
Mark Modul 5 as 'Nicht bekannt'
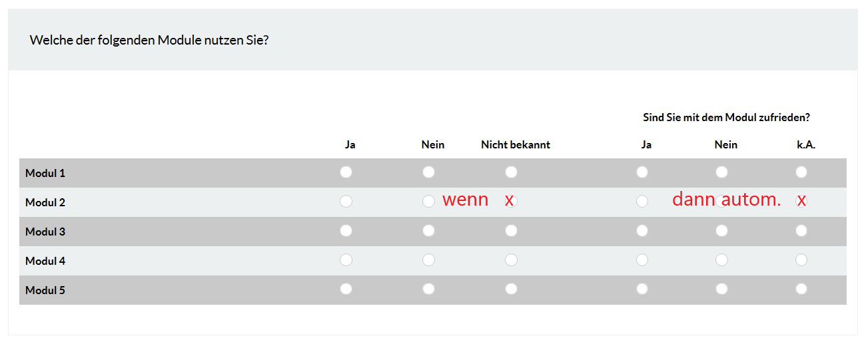[511, 289]
